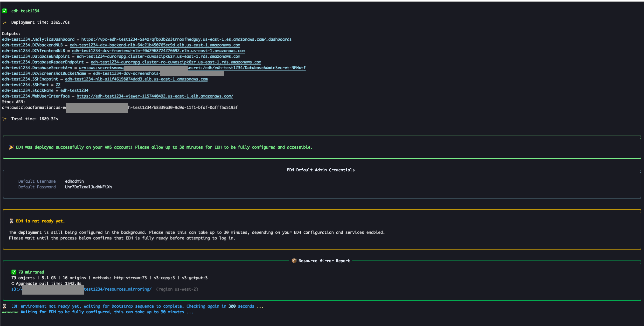Click the 'Default Password' label

37,187
